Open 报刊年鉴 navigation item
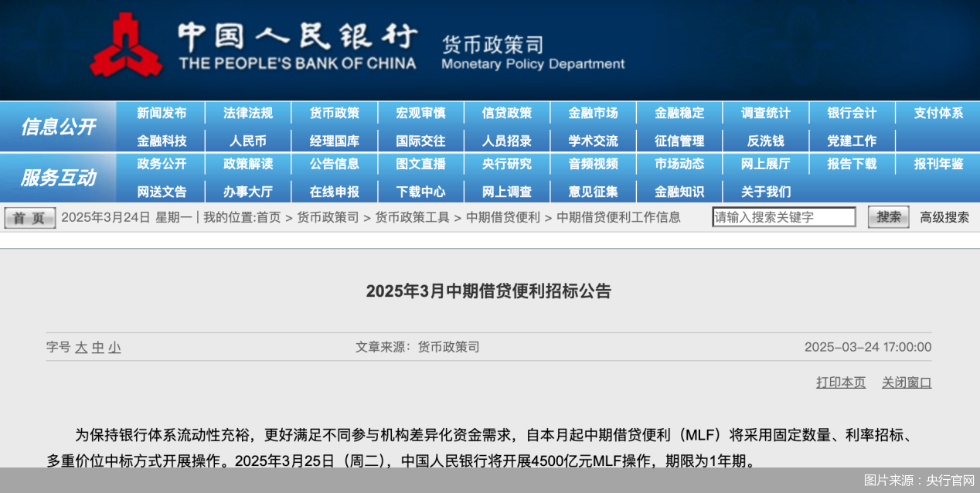Image resolution: width=980 pixels, height=493 pixels. click(939, 164)
